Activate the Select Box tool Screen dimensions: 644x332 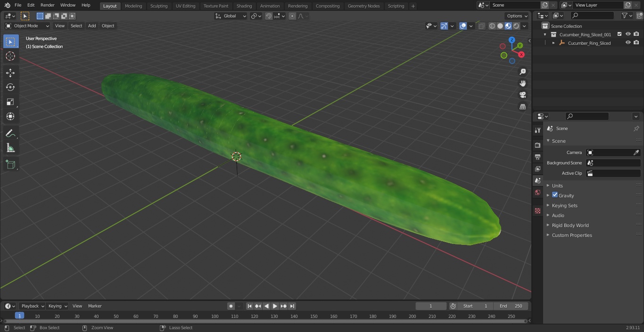pyautogui.click(x=10, y=42)
